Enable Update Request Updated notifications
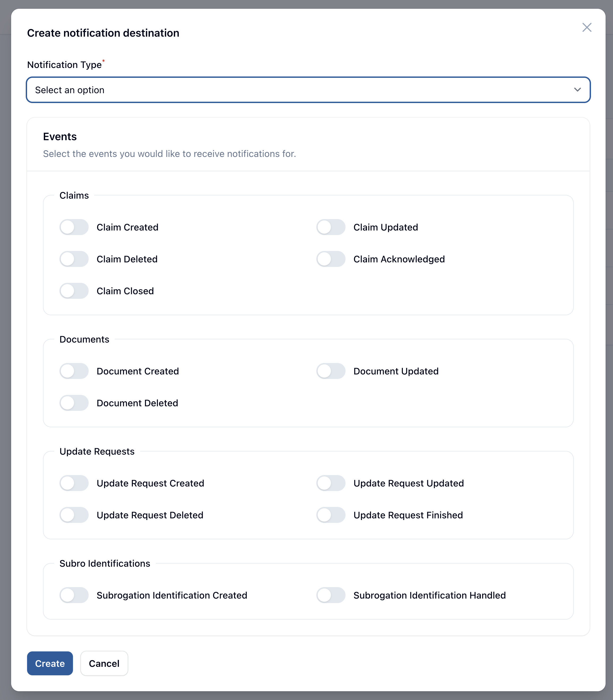The height and width of the screenshot is (700, 613). [x=330, y=483]
